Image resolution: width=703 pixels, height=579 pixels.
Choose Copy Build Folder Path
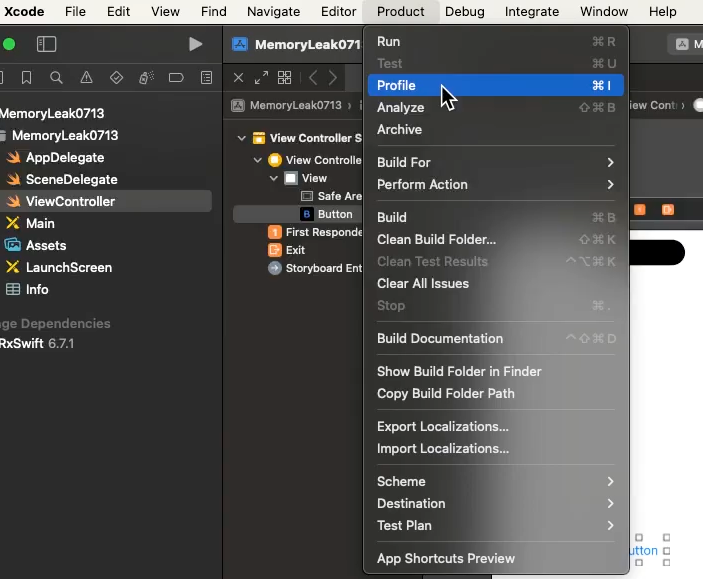[496, 393]
